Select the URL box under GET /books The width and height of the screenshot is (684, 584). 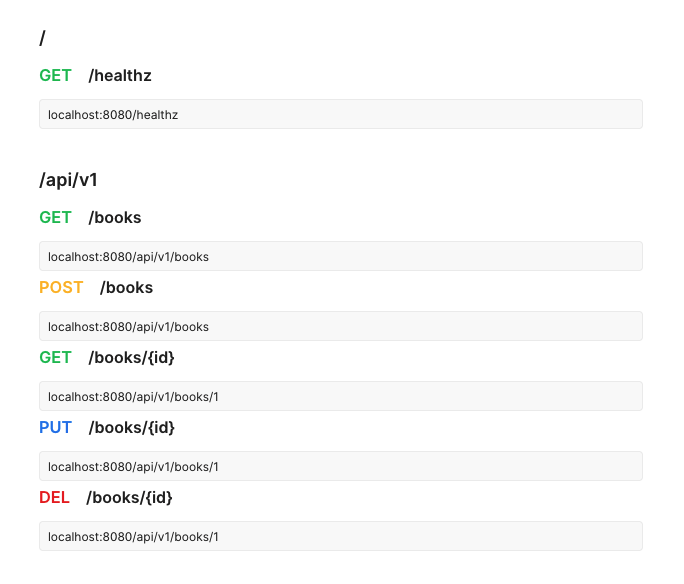point(341,256)
